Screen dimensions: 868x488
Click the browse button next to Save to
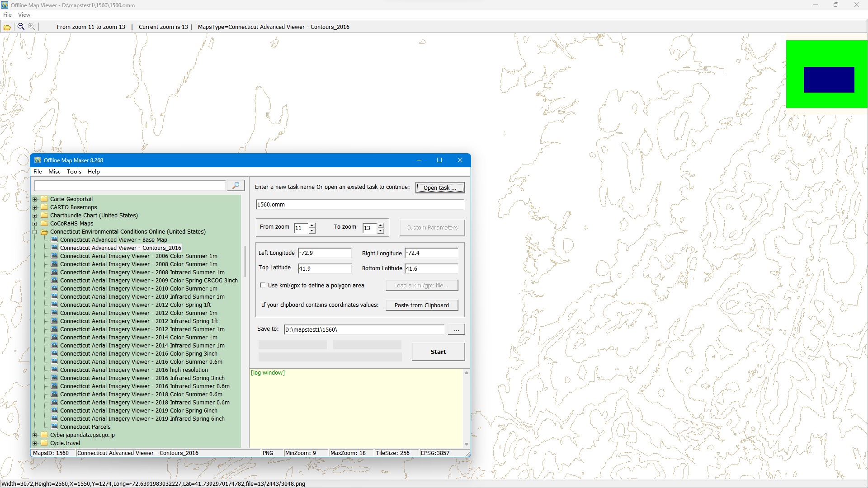click(456, 329)
